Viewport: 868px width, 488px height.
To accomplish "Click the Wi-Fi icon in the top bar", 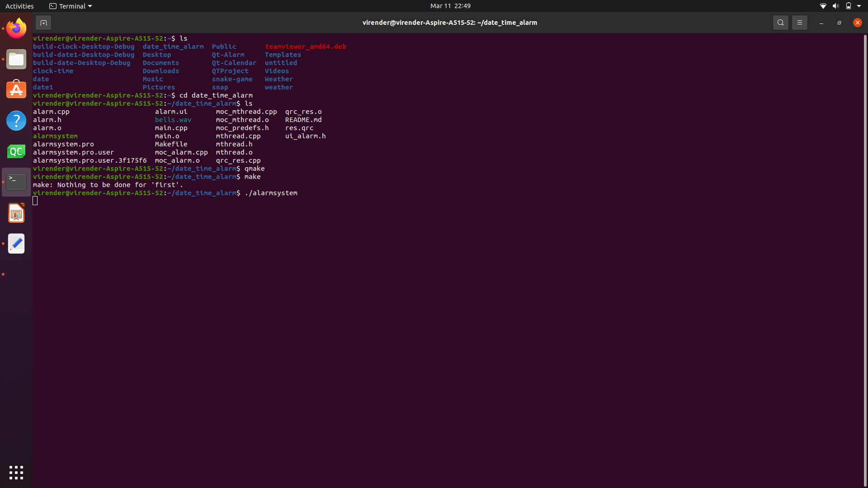I will (823, 6).
